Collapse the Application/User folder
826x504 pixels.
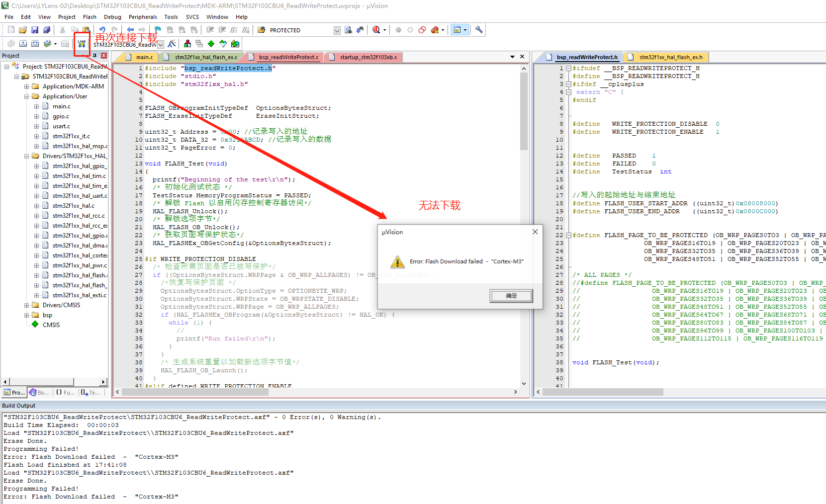click(x=26, y=96)
